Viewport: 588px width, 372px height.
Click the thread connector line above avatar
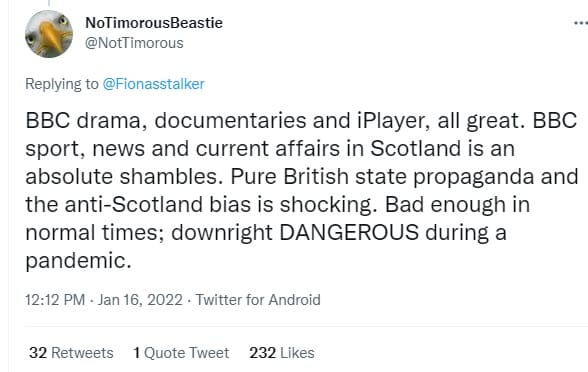tap(49, 3)
